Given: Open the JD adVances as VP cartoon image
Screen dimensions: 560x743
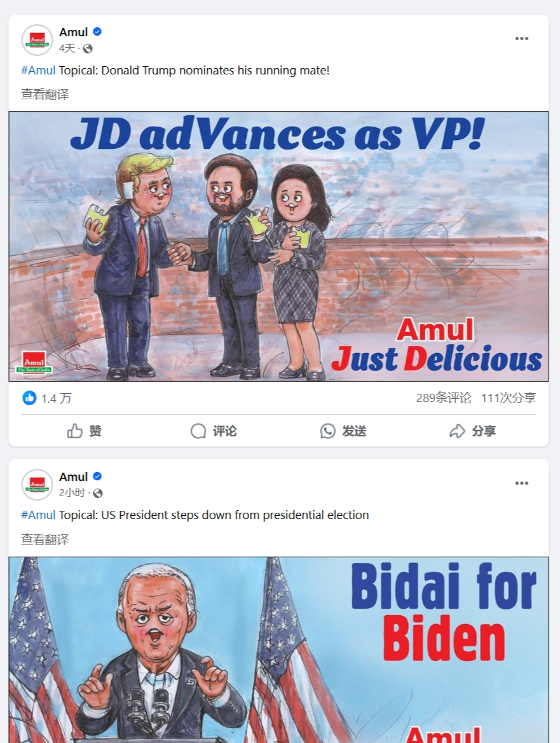Looking at the screenshot, I should pos(278,246).
